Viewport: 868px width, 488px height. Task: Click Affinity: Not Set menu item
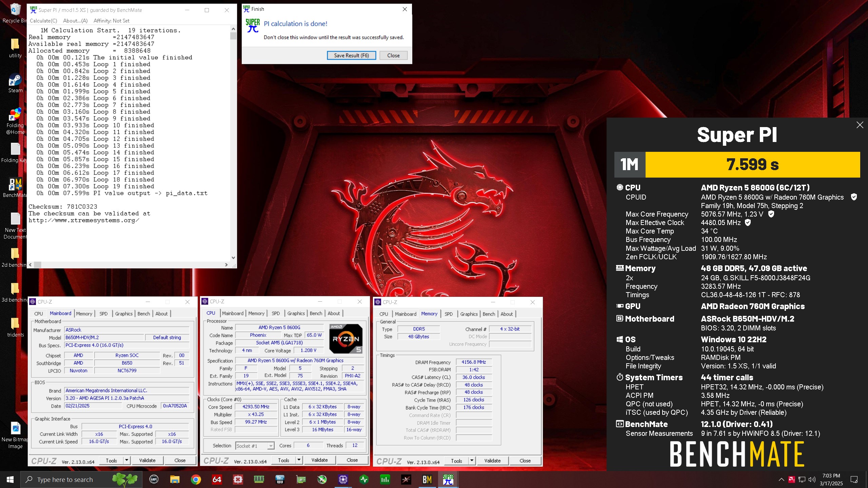111,21
